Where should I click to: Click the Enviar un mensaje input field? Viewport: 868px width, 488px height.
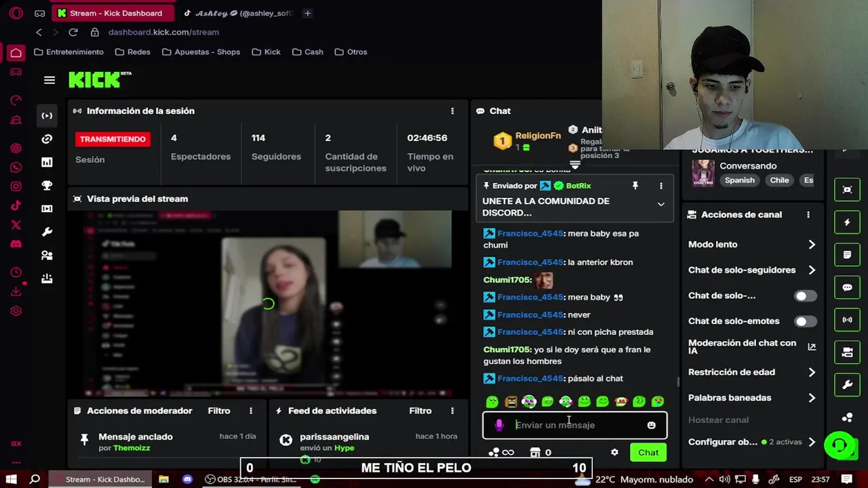pos(575,425)
